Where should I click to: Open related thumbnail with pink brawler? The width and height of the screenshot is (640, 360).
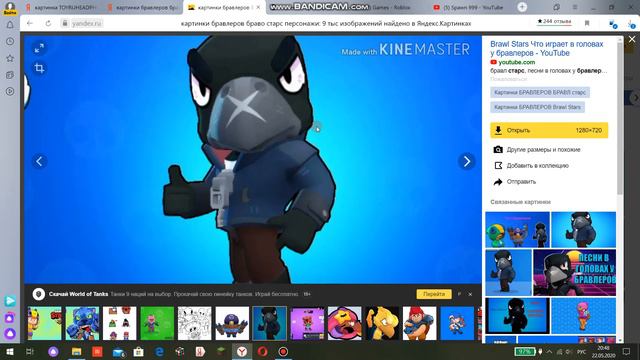(583, 316)
